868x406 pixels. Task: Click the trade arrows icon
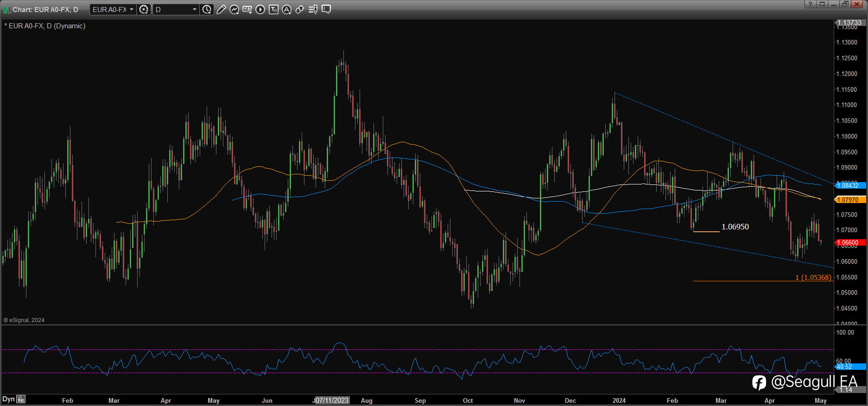[x=300, y=9]
